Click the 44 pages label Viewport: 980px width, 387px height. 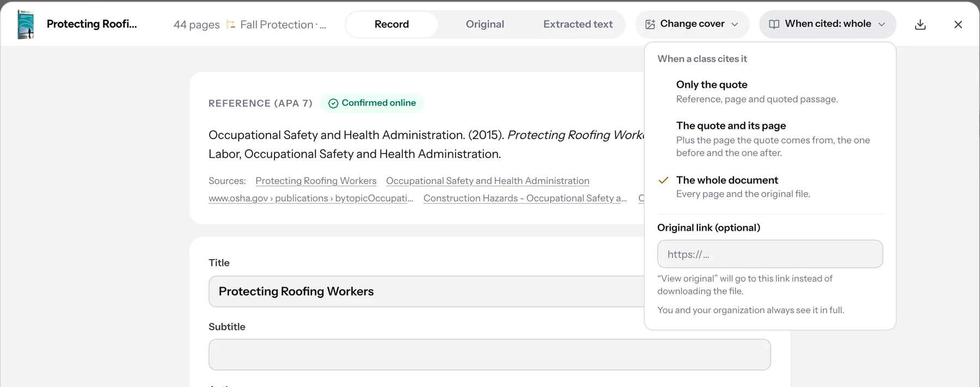tap(197, 24)
